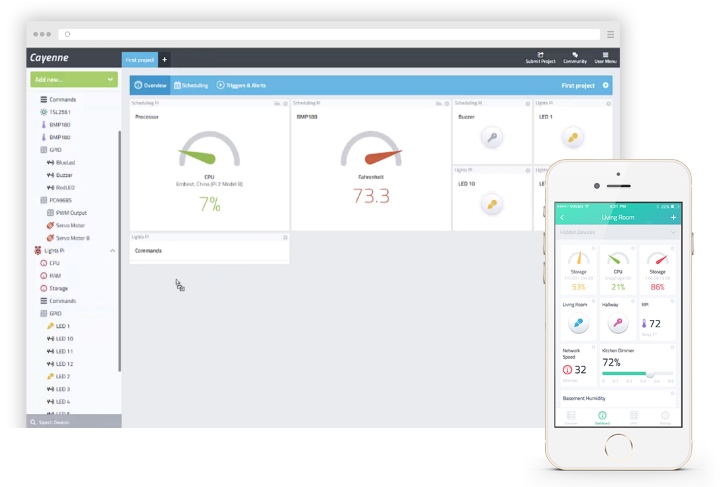Select Storage under Lights Pi
Viewport: 720px width, 487px height.
click(54, 288)
